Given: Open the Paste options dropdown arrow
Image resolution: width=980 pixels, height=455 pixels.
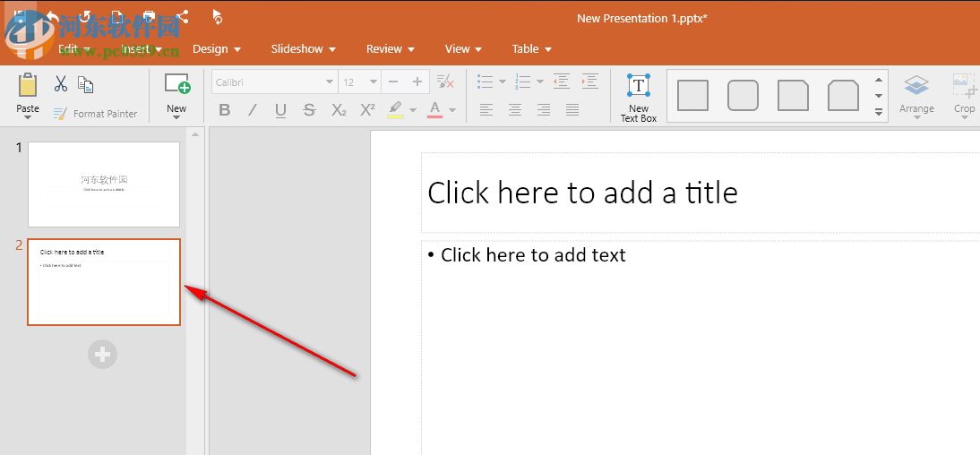Looking at the screenshot, I should point(28,117).
